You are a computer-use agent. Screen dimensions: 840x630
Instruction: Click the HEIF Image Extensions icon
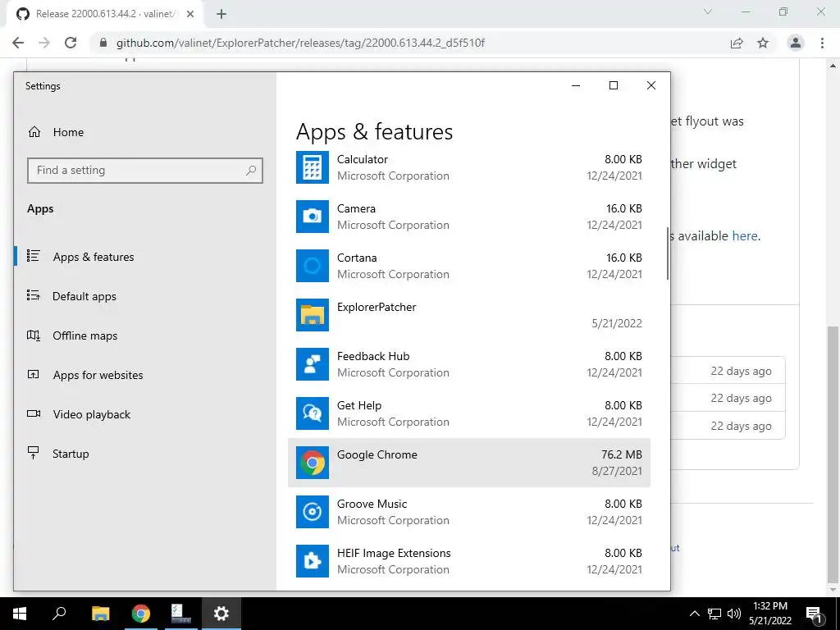(313, 561)
